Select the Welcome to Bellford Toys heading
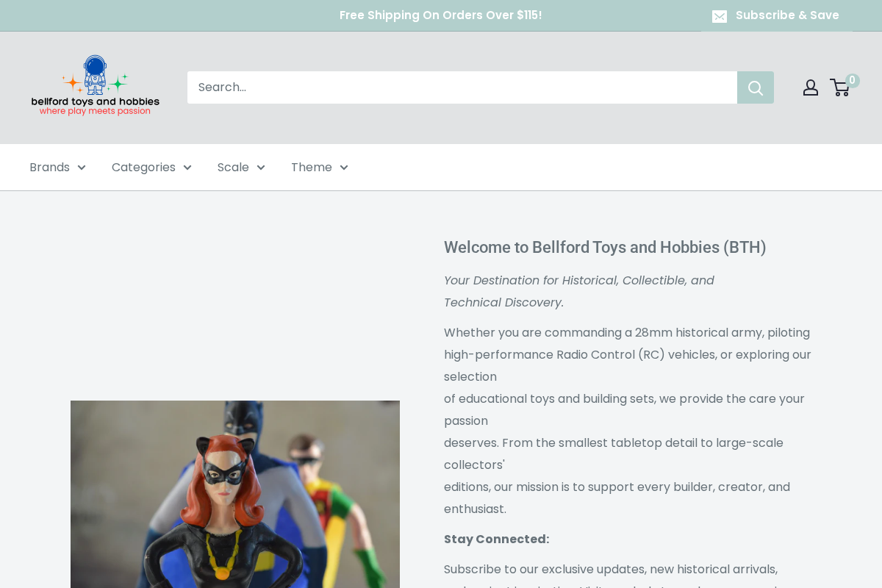 605,248
